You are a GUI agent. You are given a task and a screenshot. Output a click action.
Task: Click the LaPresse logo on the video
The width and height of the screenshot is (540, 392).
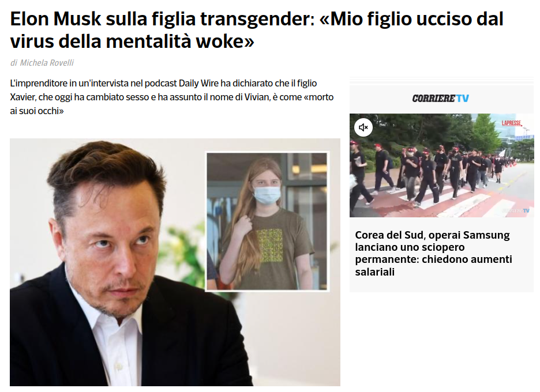coord(511,123)
